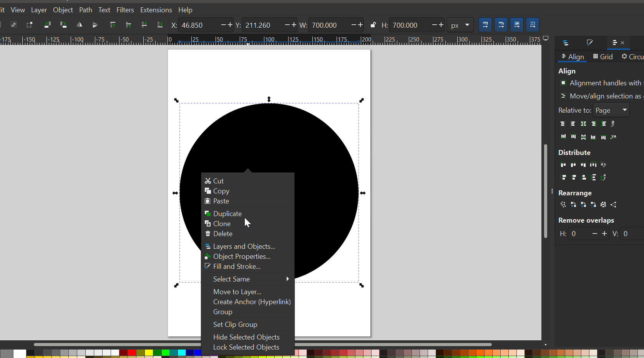This screenshot has height=358, width=644.
Task: Choose Duplicate from the context menu
Action: pyautogui.click(x=248, y=214)
